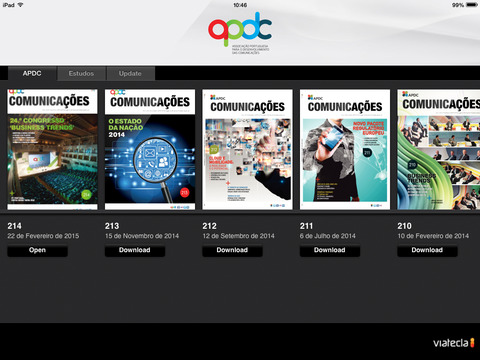Download issue 211 from Julho 2014
Screen dimensions: 480x360
pos(330,251)
